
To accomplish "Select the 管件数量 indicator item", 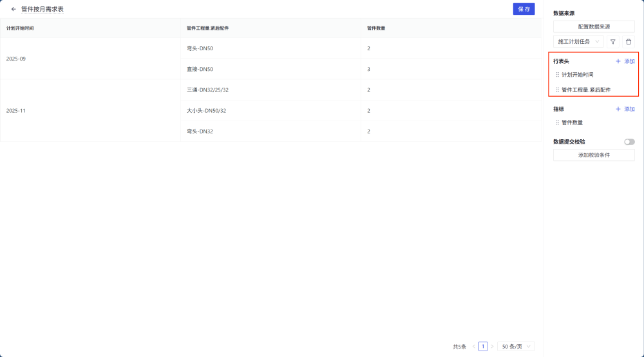I will 572,122.
